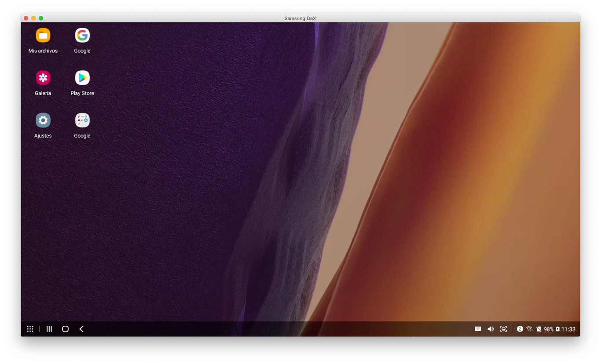Open the Play Store app

(x=82, y=78)
